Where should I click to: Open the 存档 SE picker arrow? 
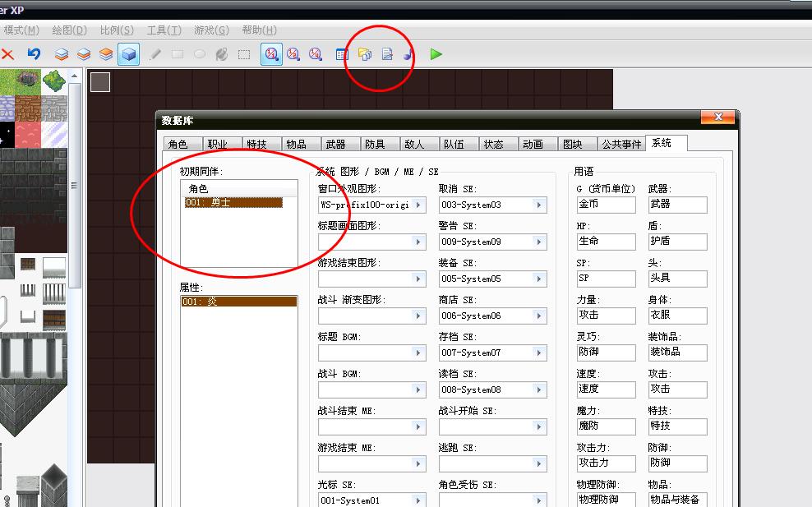tap(540, 353)
